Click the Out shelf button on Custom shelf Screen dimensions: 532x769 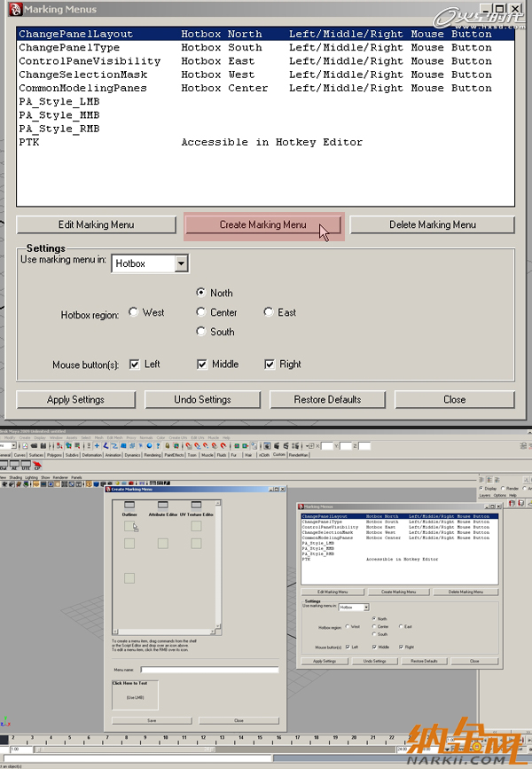(4, 465)
